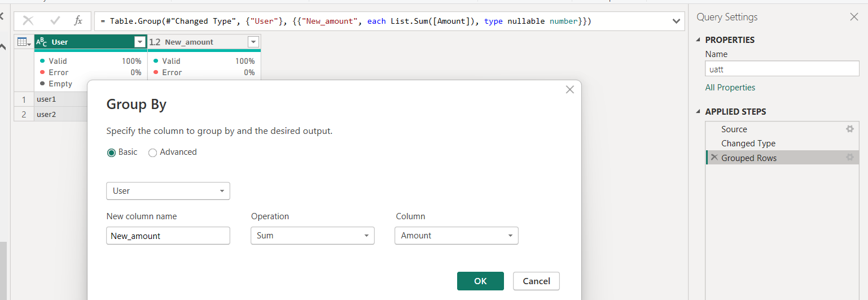Cancel the formula edit with X icon
This screenshot has height=300, width=868.
point(28,21)
